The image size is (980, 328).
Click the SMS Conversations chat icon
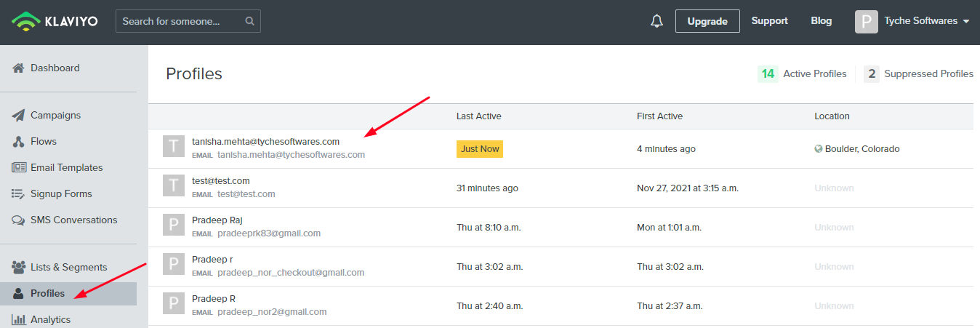coord(19,220)
